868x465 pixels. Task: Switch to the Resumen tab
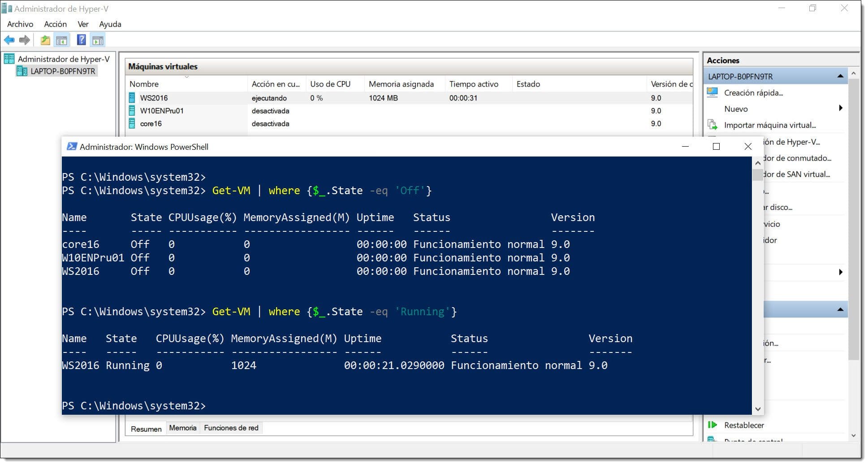(x=146, y=429)
